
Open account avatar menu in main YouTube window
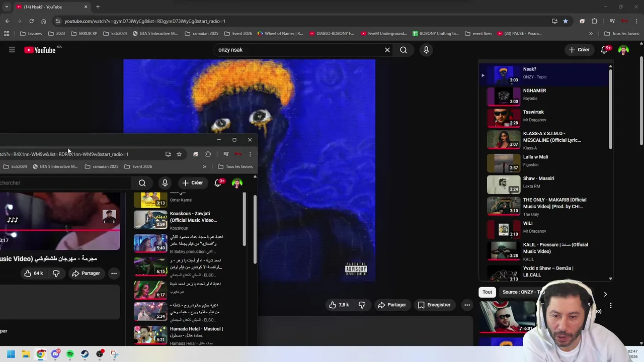(x=624, y=50)
